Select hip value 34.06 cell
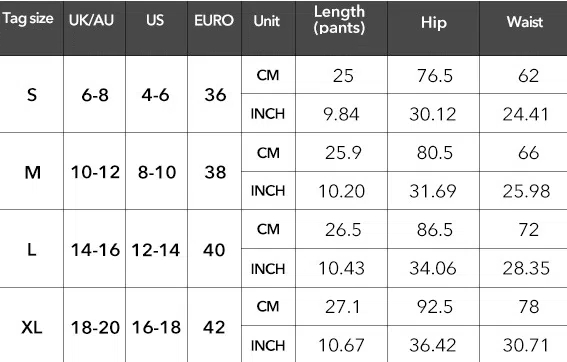This screenshot has width=567, height=362. pos(433,268)
